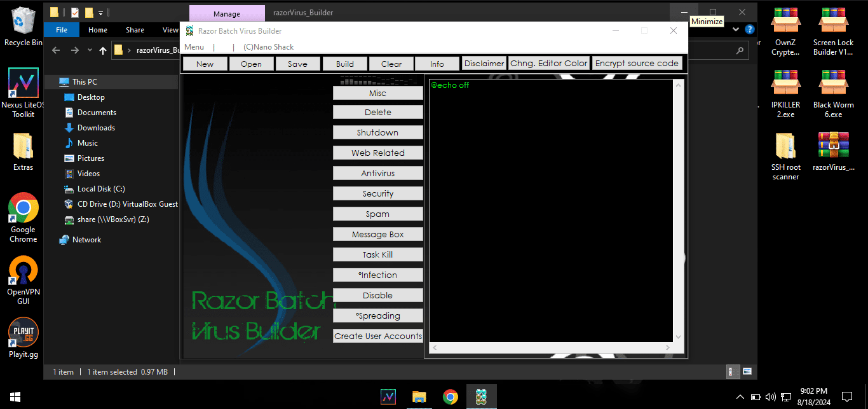Viewport: 868px width, 409px height.
Task: Open the Action Center notifications icon
Action: coord(846,397)
